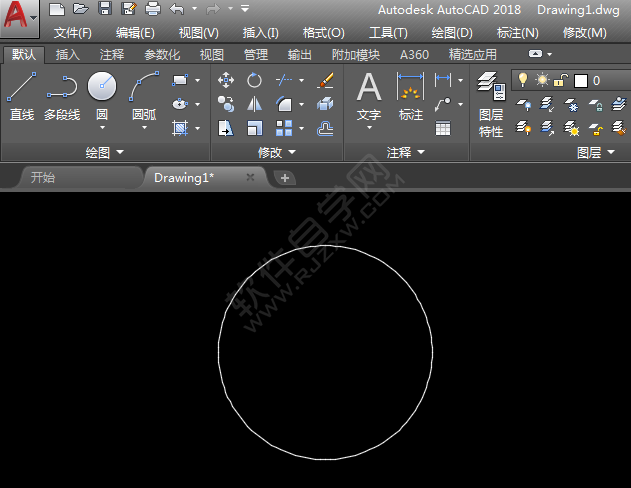The width and height of the screenshot is (631, 488).
Task: Click the Open file icon
Action: pos(80,9)
